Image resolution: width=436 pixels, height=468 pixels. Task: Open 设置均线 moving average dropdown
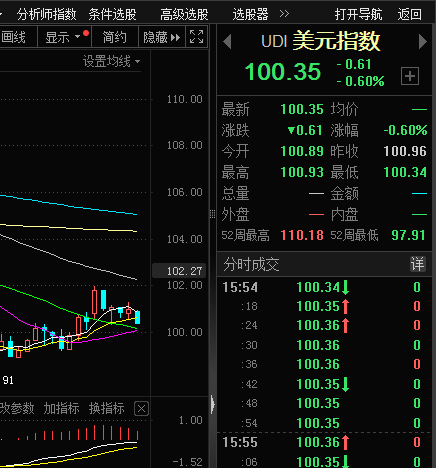click(x=111, y=62)
